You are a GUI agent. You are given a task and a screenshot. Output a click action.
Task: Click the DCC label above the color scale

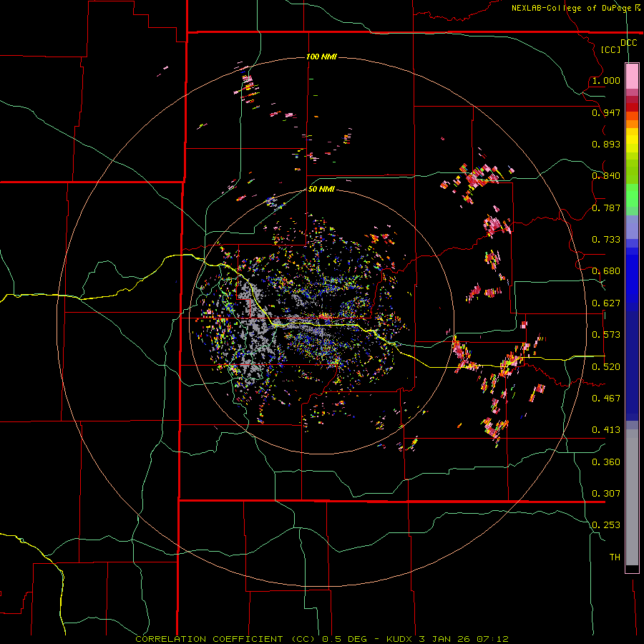coord(628,43)
